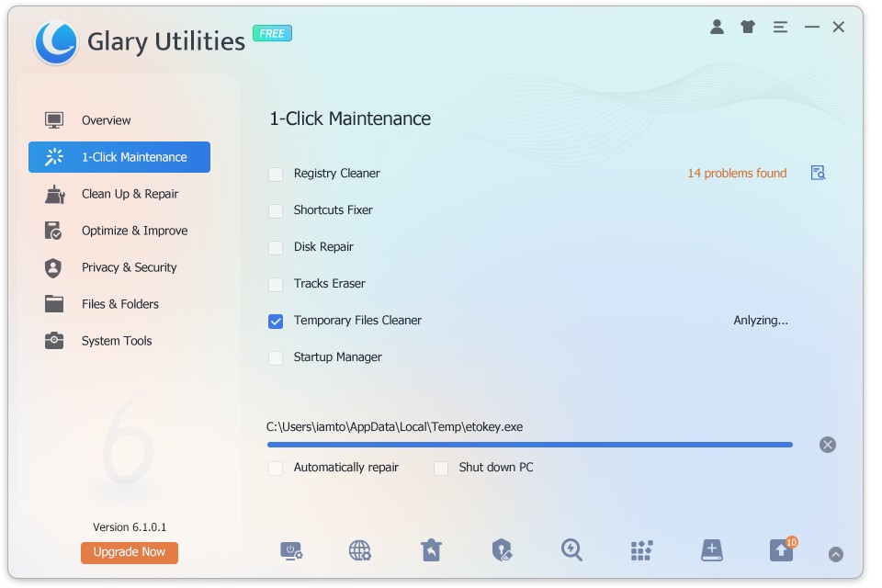
Task: Open the user account icon menu
Action: coord(717,28)
